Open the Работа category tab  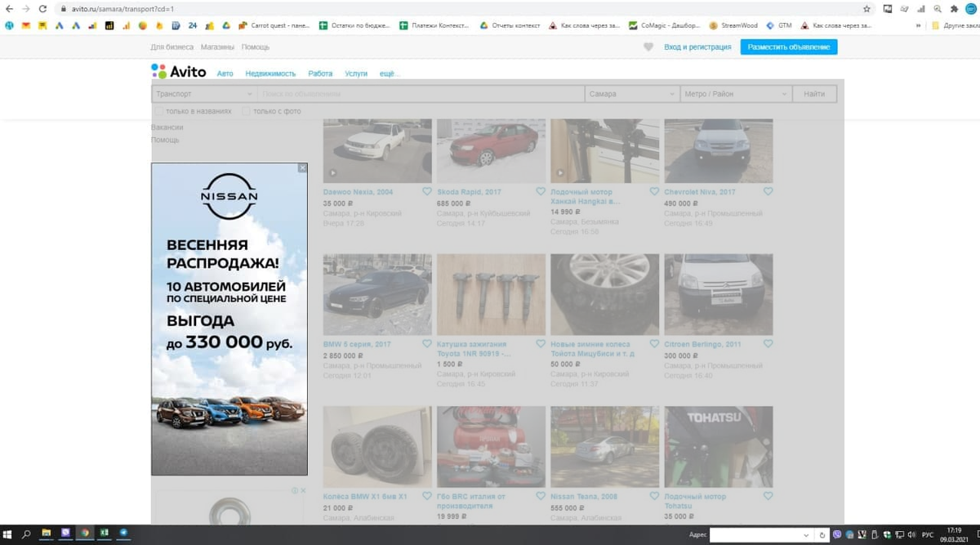coord(320,74)
